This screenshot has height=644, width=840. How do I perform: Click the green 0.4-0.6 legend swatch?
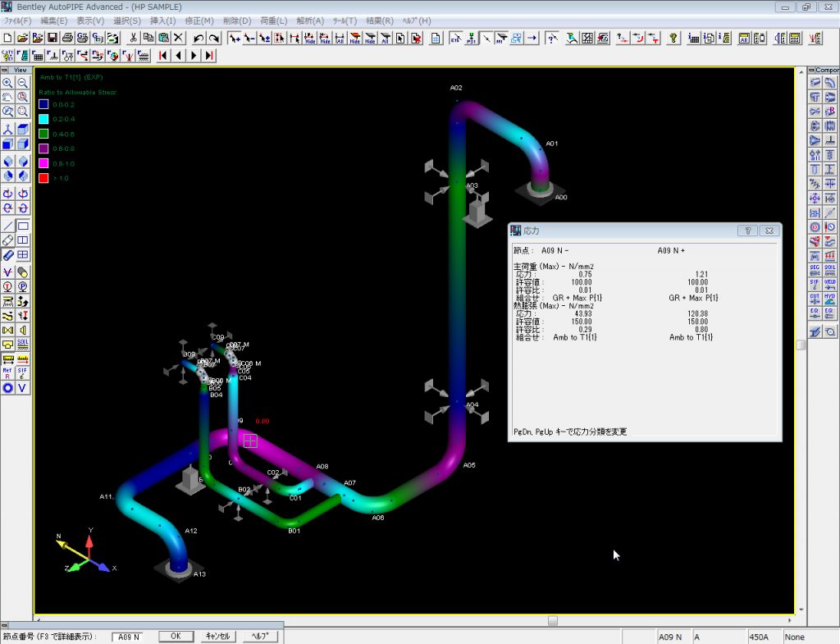click(x=43, y=134)
